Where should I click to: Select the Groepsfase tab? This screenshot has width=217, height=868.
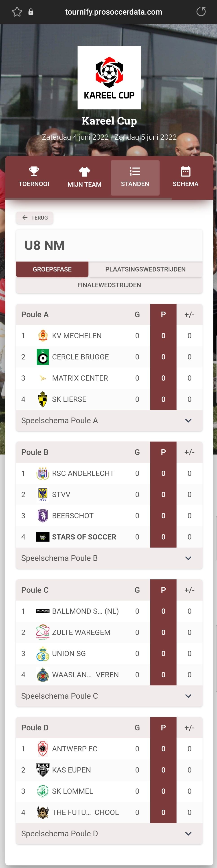pyautogui.click(x=52, y=269)
